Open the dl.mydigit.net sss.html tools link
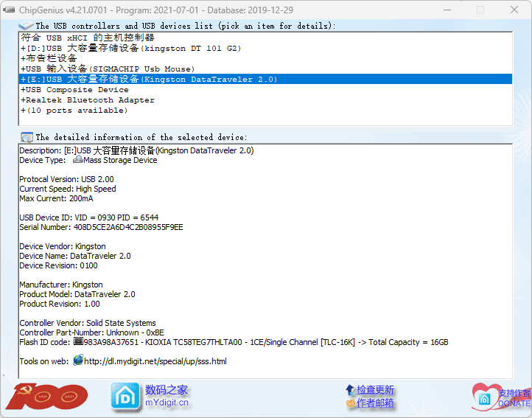532x418 pixels. pyautogui.click(x=155, y=361)
